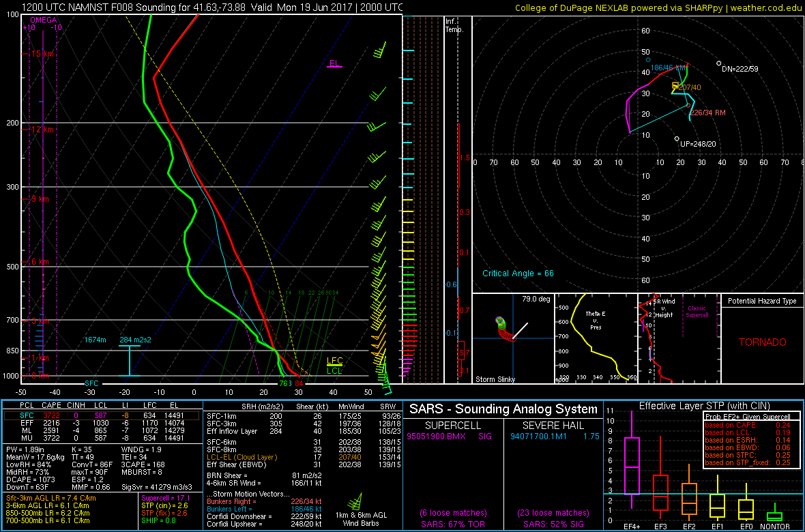805x532 pixels.
Task: Click the red TORNADO hazard text
Action: click(762, 342)
